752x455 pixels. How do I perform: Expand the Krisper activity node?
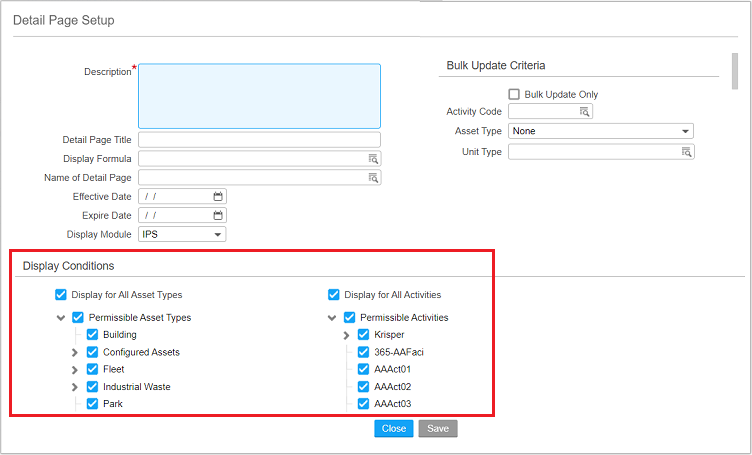click(347, 335)
